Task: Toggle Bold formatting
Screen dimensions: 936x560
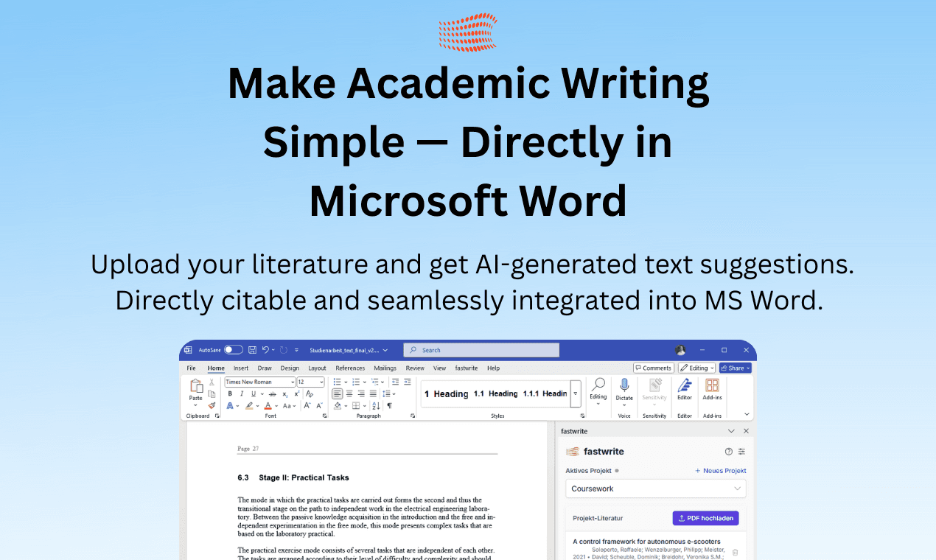Action: [x=230, y=394]
